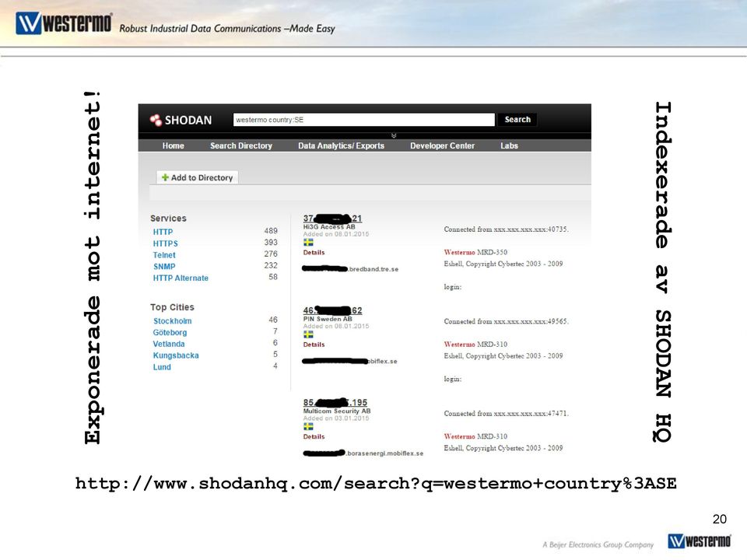Filter by the HTTP service link

click(163, 232)
